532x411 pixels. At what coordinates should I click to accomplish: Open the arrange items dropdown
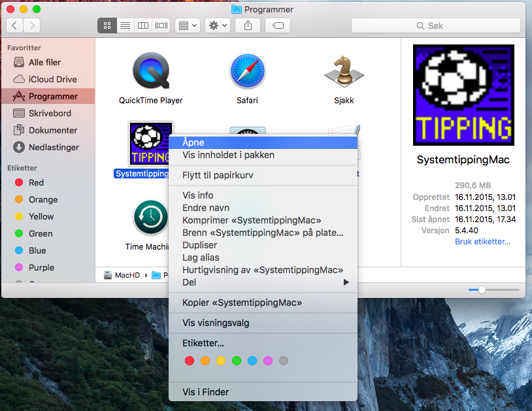click(188, 25)
